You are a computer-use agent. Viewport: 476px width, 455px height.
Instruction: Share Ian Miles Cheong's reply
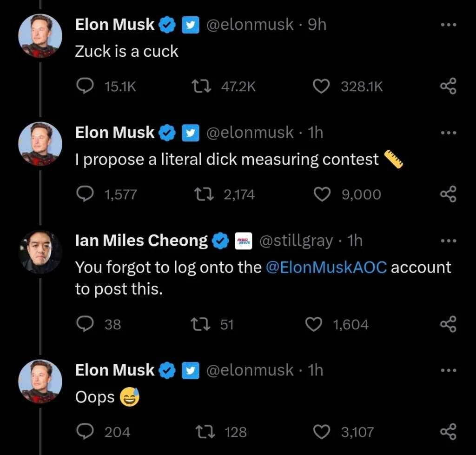(x=448, y=324)
